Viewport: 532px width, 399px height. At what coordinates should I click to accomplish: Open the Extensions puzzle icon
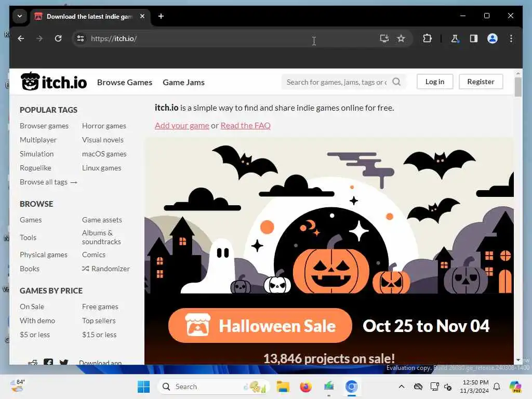427,38
